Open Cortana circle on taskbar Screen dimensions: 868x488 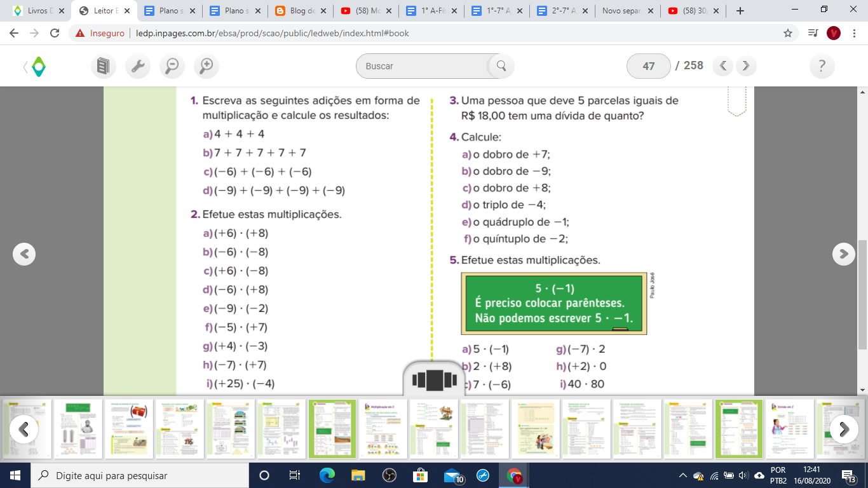pyautogui.click(x=264, y=475)
